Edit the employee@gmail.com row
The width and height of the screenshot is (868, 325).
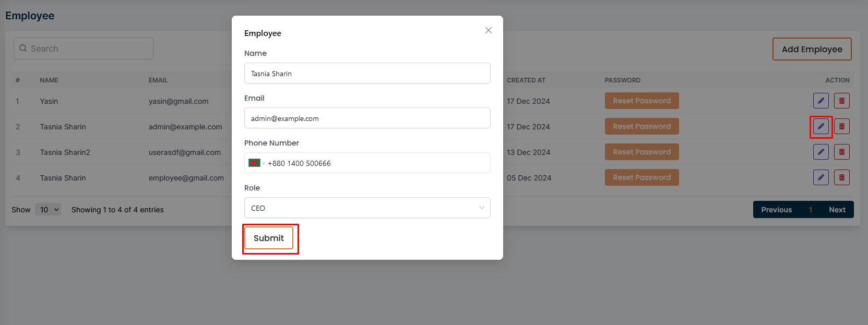(x=821, y=177)
